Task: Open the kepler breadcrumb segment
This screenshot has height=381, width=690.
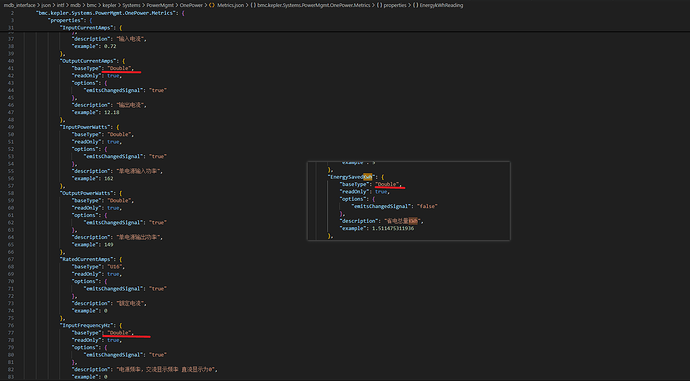Action: [x=109, y=5]
